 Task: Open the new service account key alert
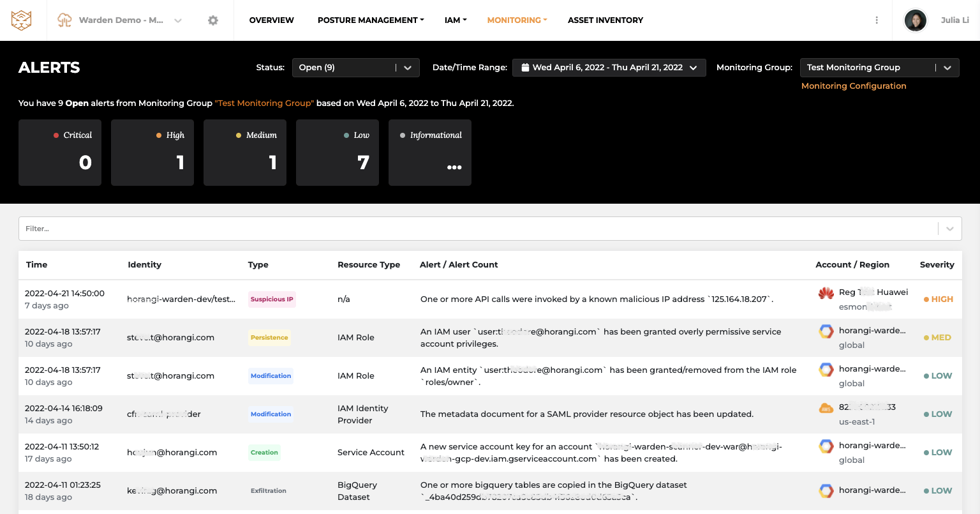pyautogui.click(x=601, y=452)
